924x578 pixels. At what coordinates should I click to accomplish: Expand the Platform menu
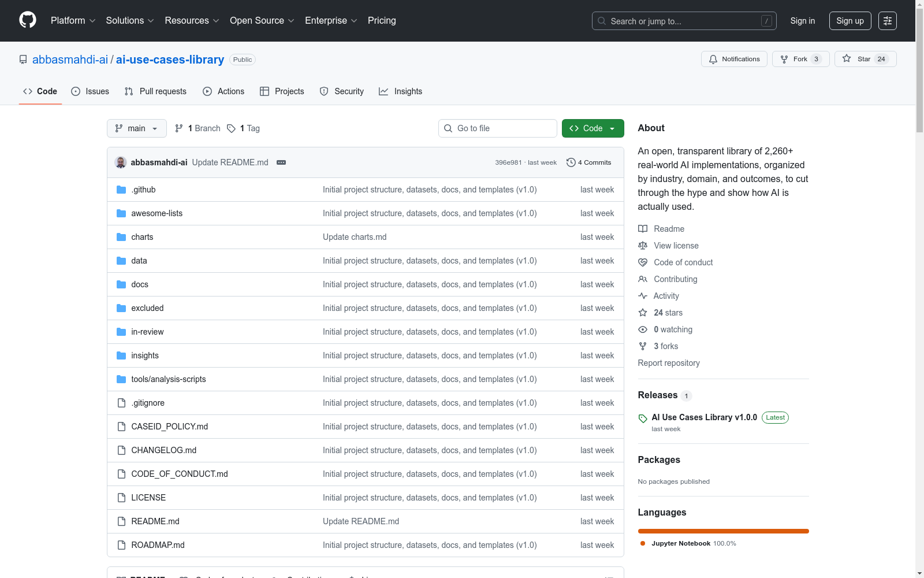click(73, 21)
